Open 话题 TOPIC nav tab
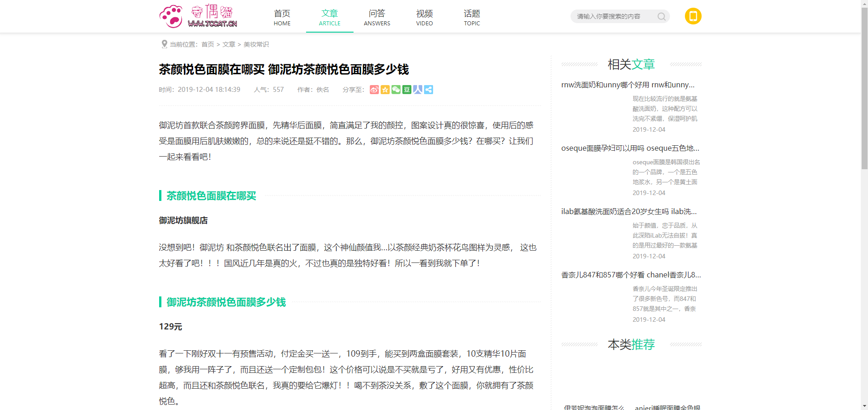The height and width of the screenshot is (410, 868). pos(472,17)
